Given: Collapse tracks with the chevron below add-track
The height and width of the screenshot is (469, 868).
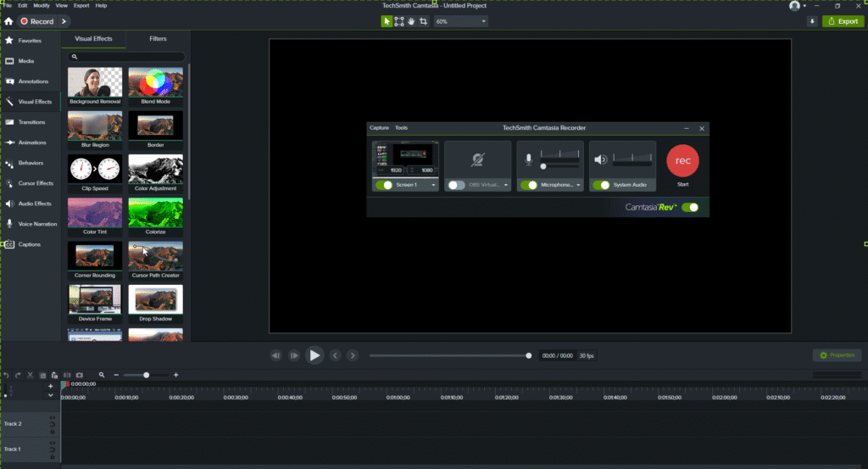Looking at the screenshot, I should coord(50,395).
